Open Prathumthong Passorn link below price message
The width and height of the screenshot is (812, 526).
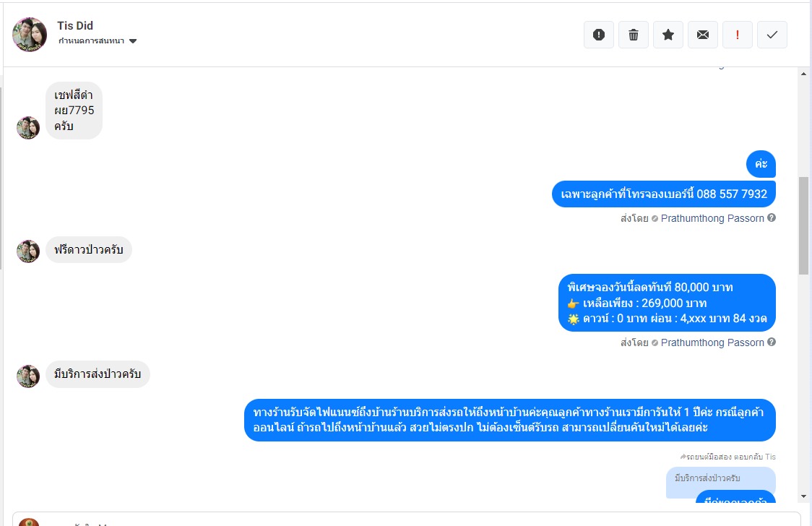coord(712,342)
